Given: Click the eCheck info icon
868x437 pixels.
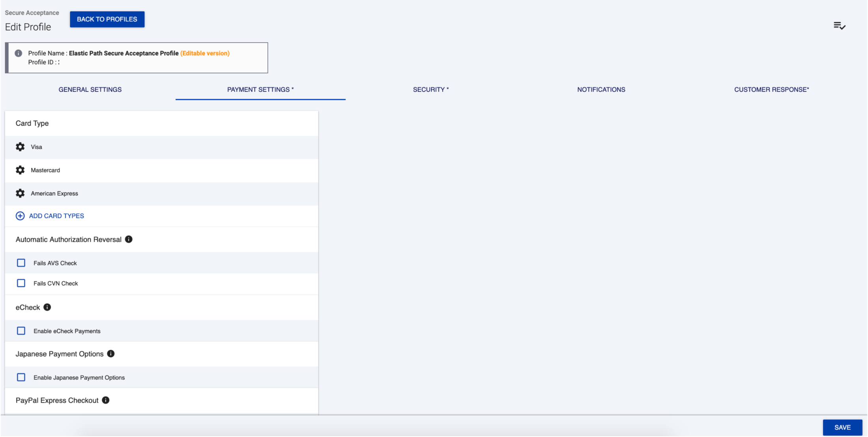Looking at the screenshot, I should (47, 307).
